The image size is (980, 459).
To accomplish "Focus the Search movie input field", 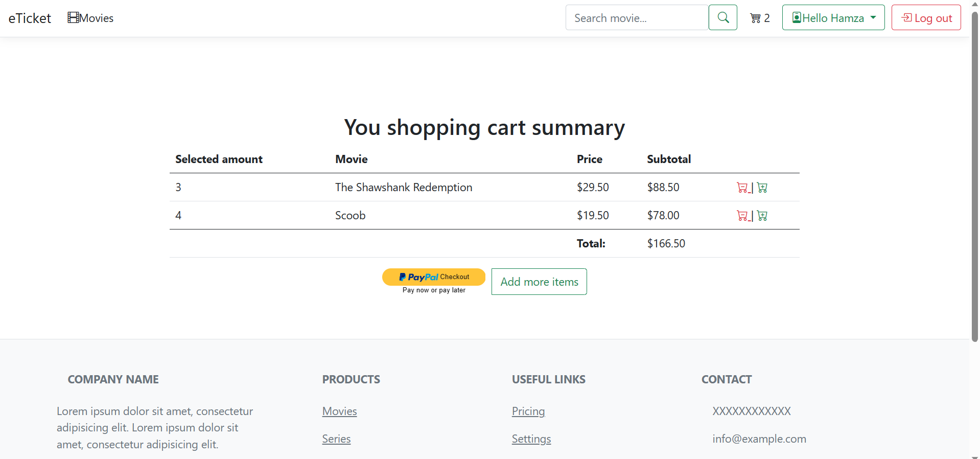I will click(637, 18).
